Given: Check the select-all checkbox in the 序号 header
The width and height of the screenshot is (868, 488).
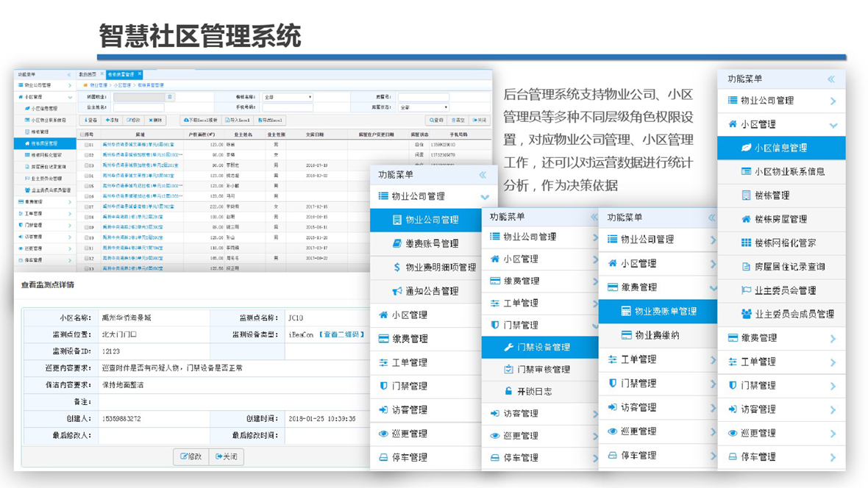Looking at the screenshot, I should pos(82,135).
